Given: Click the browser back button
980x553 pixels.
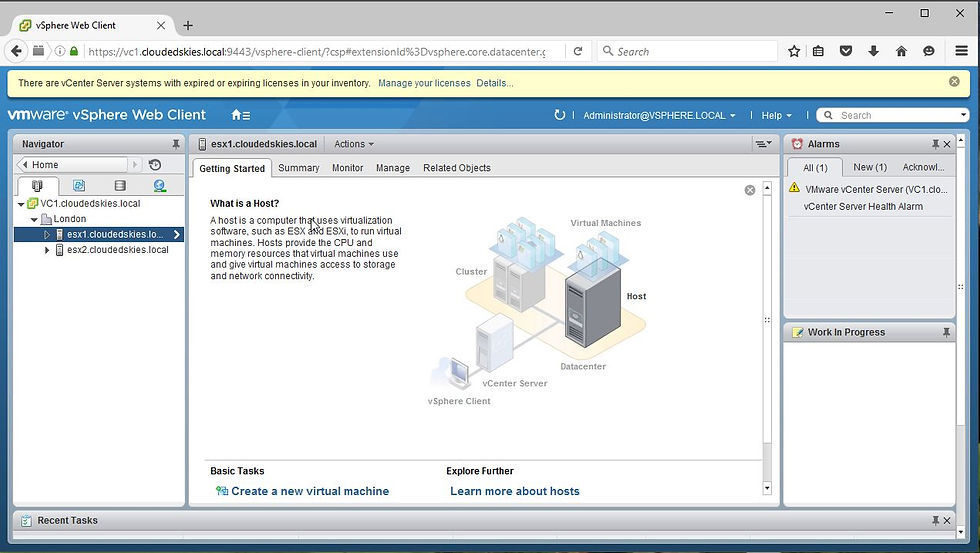Looking at the screenshot, I should point(17,51).
